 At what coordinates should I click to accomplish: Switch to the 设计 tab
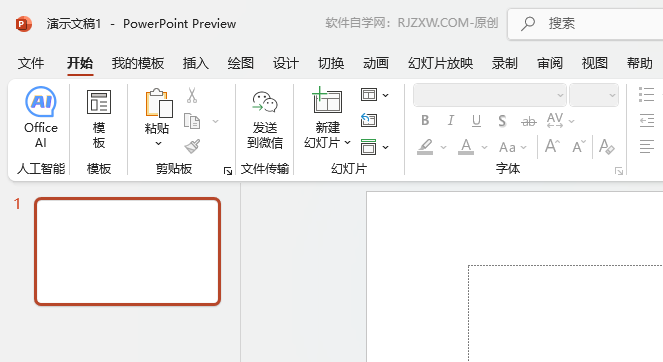pyautogui.click(x=286, y=63)
